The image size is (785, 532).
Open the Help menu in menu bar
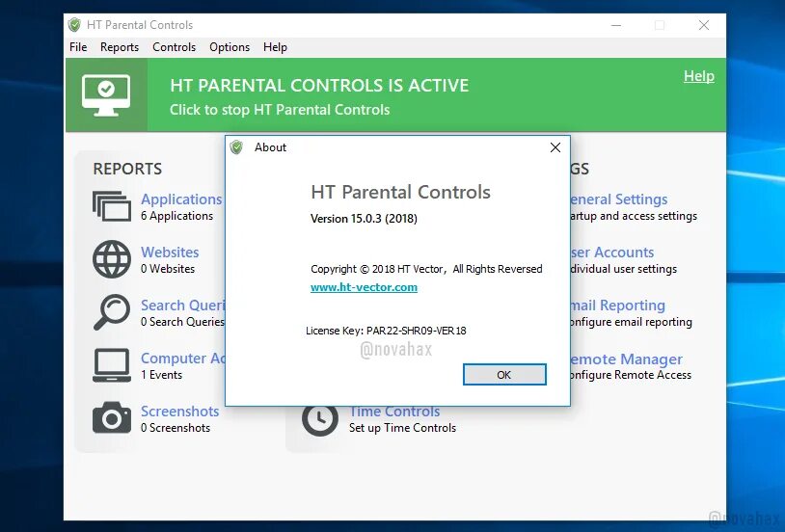(275, 47)
